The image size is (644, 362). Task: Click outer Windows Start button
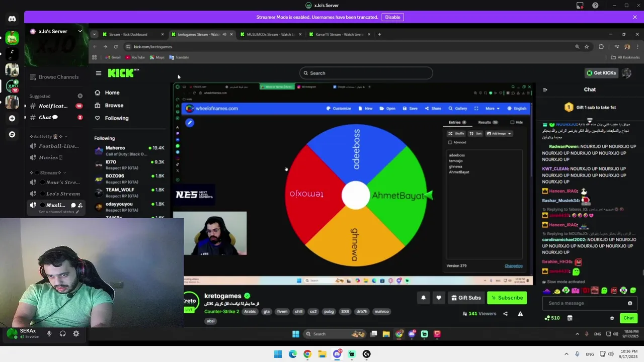coord(278,354)
